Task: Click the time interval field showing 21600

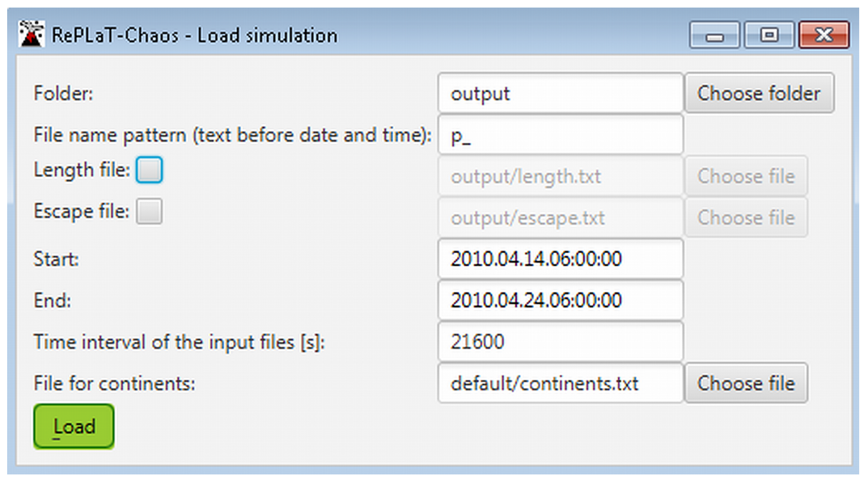Action: tap(560, 341)
